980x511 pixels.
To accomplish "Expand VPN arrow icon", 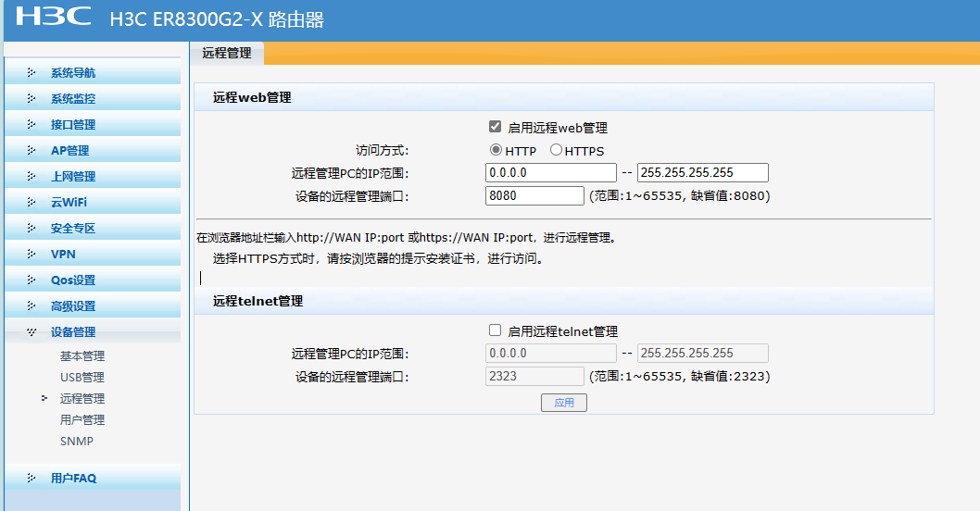I will (x=31, y=255).
